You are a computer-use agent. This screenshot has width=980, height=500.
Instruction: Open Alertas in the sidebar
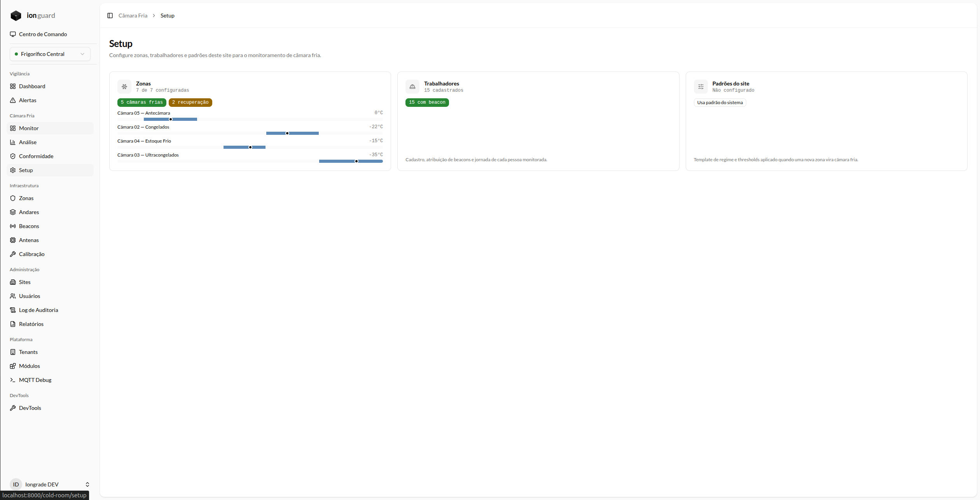pyautogui.click(x=50, y=100)
